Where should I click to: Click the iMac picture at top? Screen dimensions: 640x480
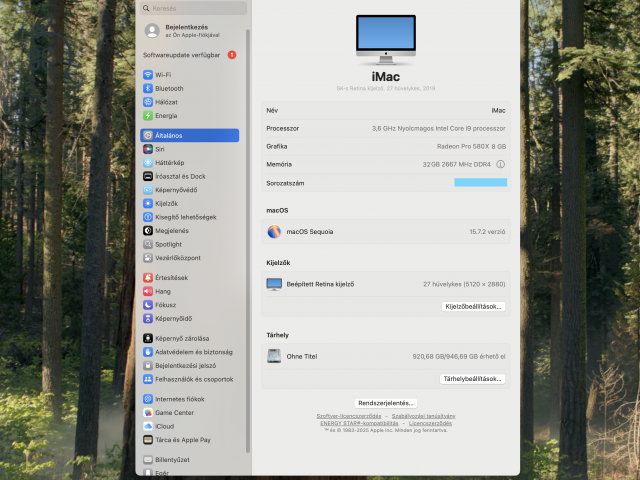click(x=386, y=40)
